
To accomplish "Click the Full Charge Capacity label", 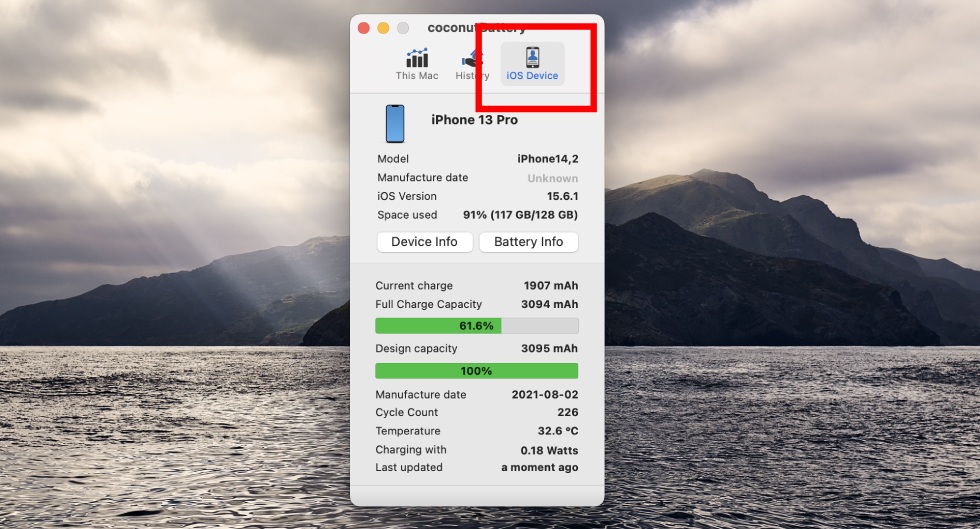I will [429, 305].
